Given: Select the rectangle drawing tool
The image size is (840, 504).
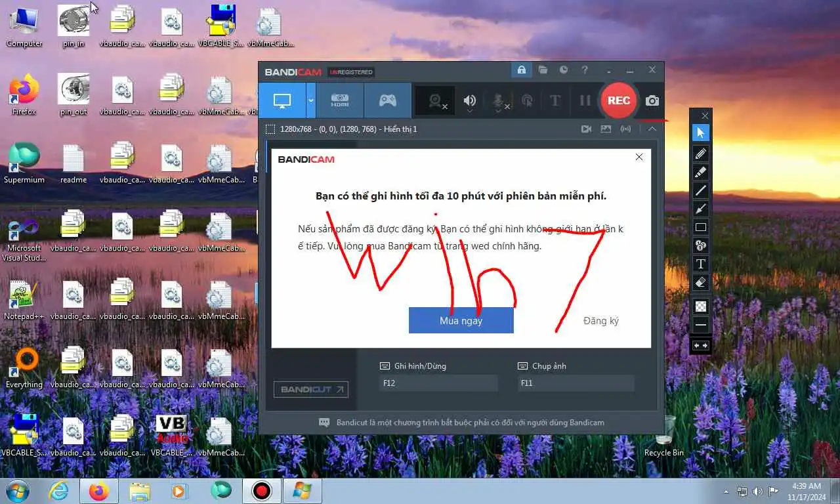Looking at the screenshot, I should [x=700, y=227].
